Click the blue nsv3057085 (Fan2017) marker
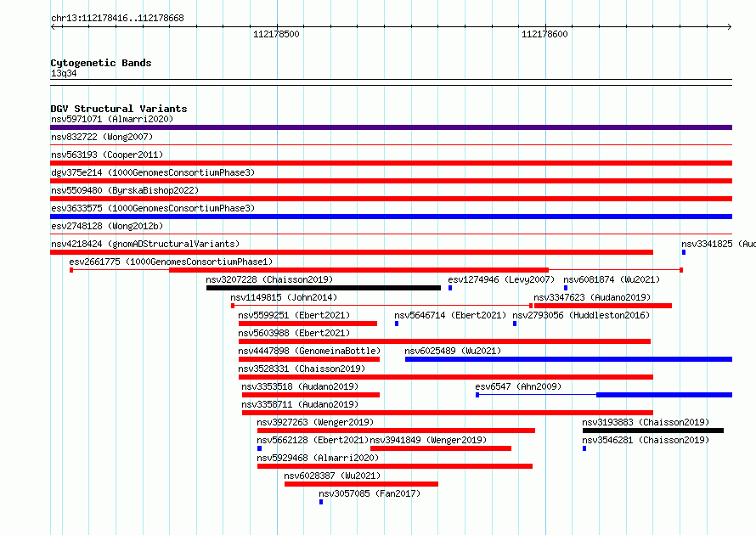Image resolution: width=756 pixels, height=535 pixels. tap(321, 502)
